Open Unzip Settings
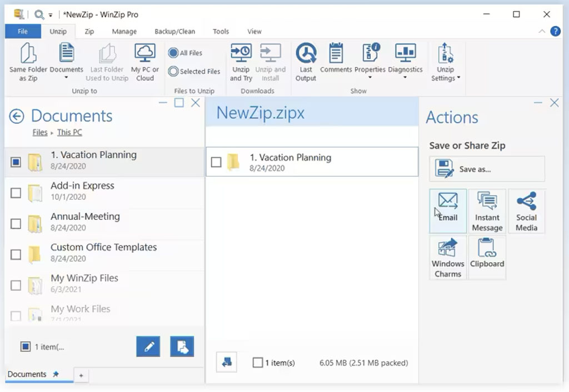The image size is (569, 392). (x=445, y=62)
